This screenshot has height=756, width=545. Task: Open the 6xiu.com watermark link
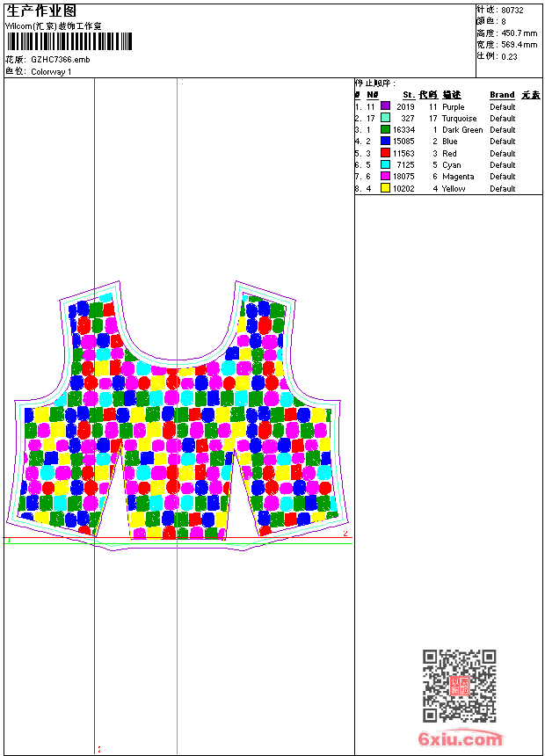coord(460,738)
